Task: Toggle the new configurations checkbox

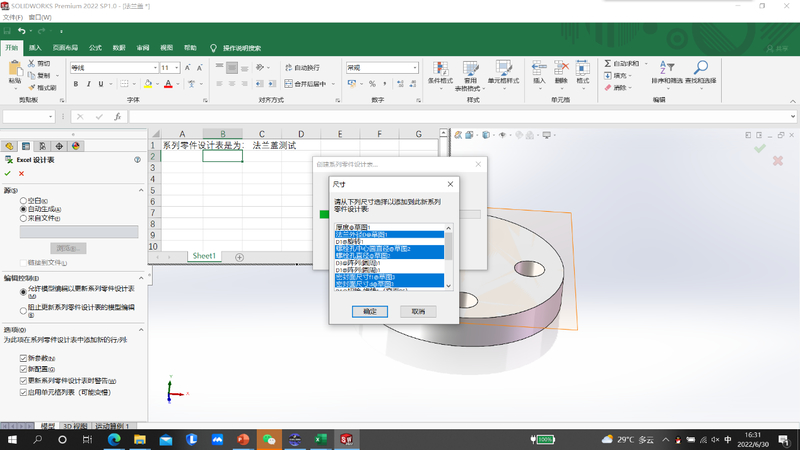Action: point(23,369)
